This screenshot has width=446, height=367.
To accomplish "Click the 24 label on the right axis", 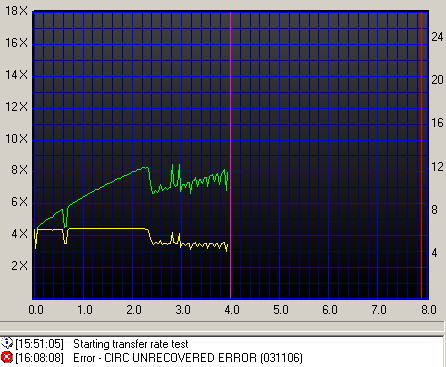I will click(x=437, y=37).
